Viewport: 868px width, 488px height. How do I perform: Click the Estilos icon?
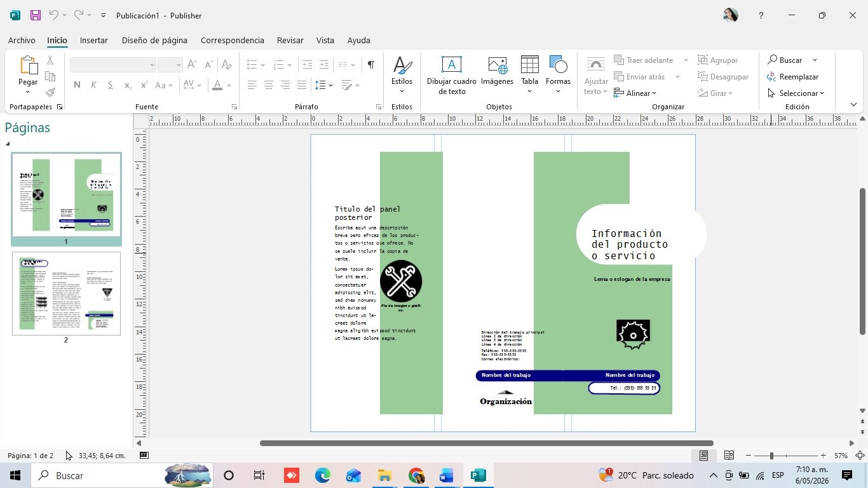(x=402, y=65)
